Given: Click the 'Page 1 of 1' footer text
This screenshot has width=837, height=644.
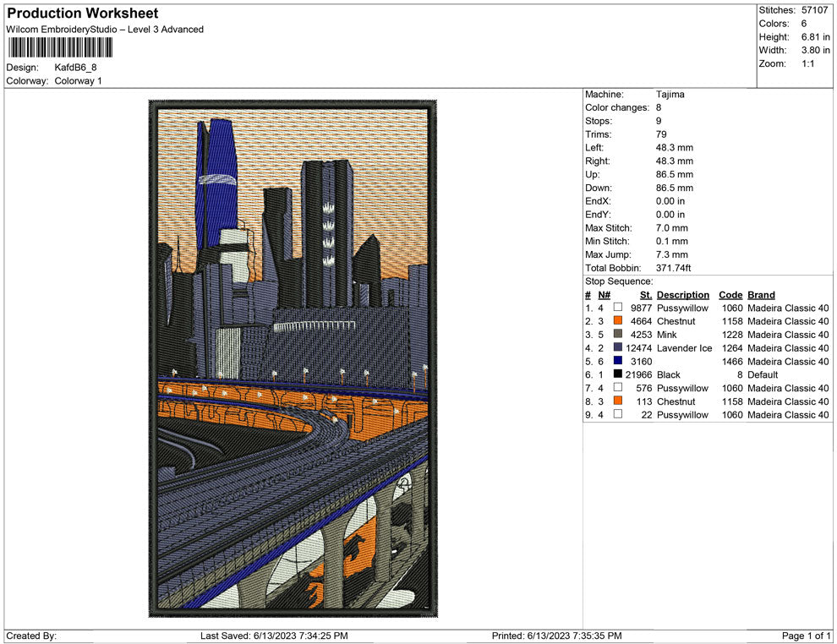Looking at the screenshot, I should (806, 636).
